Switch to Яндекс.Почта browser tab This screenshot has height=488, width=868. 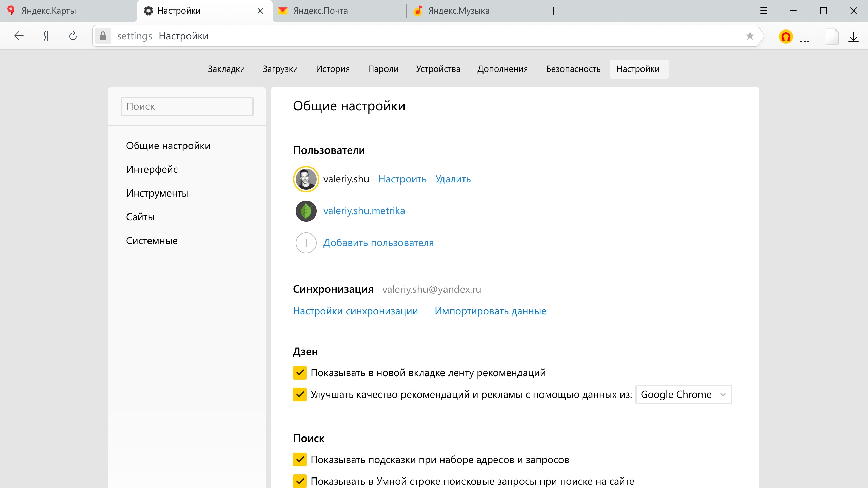[x=320, y=11]
